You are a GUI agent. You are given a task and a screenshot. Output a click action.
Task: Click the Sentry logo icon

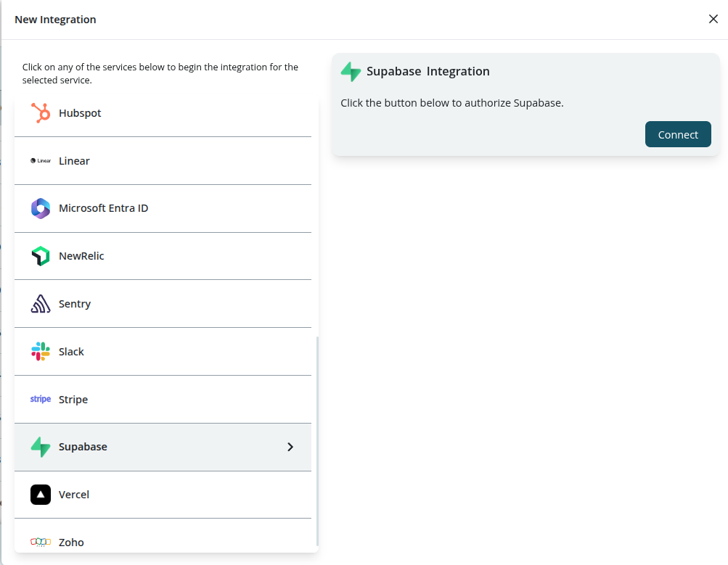(x=41, y=304)
